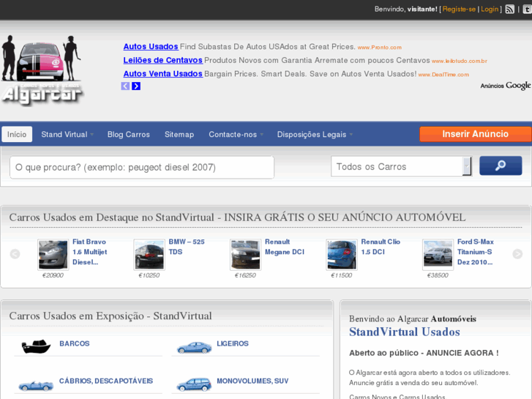Click the StandVirtual Usados heading
Image resolution: width=532 pixels, height=399 pixels.
coord(405,332)
